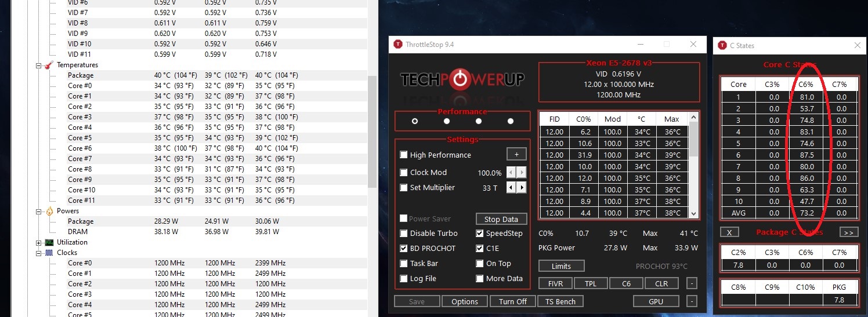Image resolution: width=868 pixels, height=317 pixels.
Task: Enable the Clock Mod checkbox
Action: click(404, 172)
